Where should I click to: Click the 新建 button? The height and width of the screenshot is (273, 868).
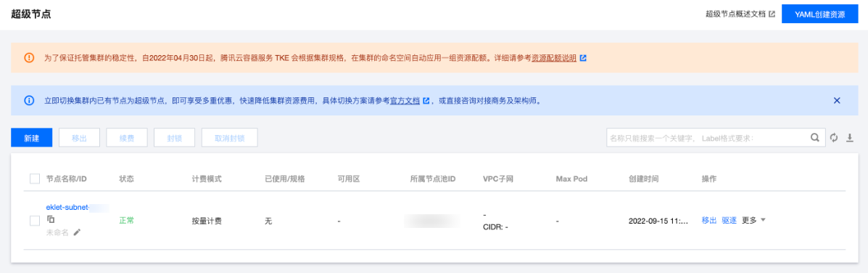[x=32, y=138]
